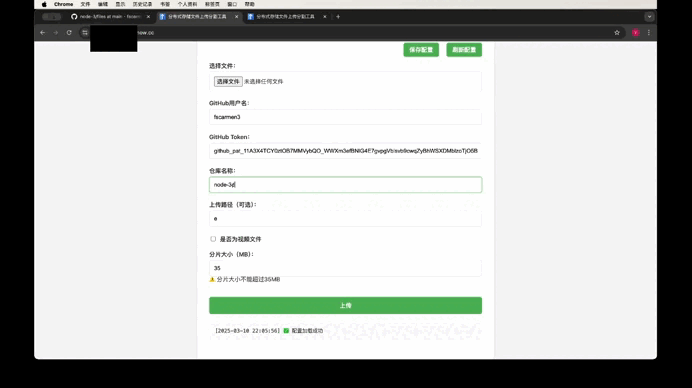Image resolution: width=692 pixels, height=388 pixels.
Task: Click the 选择文件 file chooser button
Action: [x=228, y=82]
